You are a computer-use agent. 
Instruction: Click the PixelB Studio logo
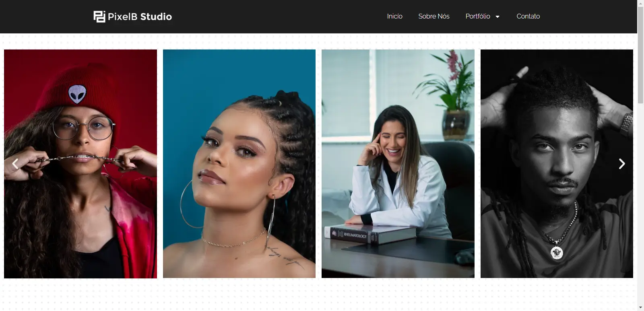132,16
